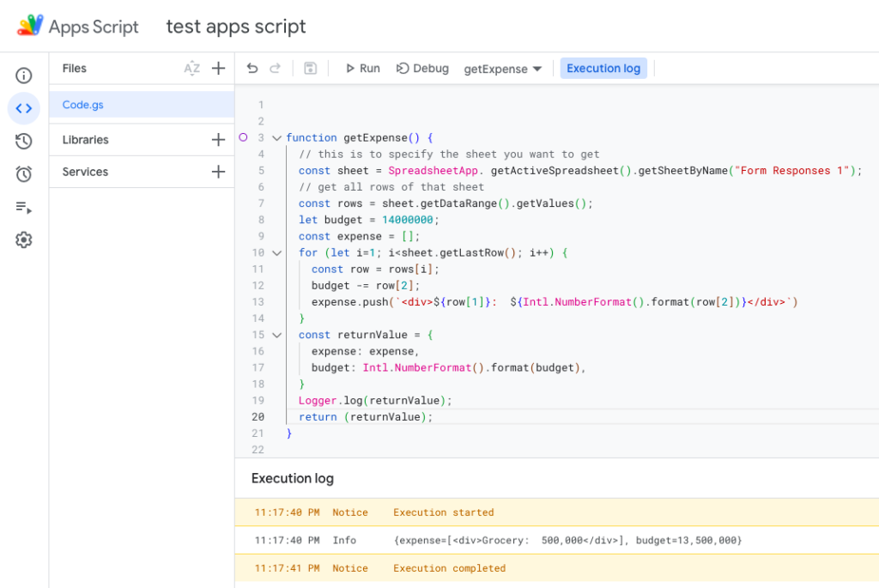Select the Execution completed log entry
The height and width of the screenshot is (588, 879).
coord(556,568)
